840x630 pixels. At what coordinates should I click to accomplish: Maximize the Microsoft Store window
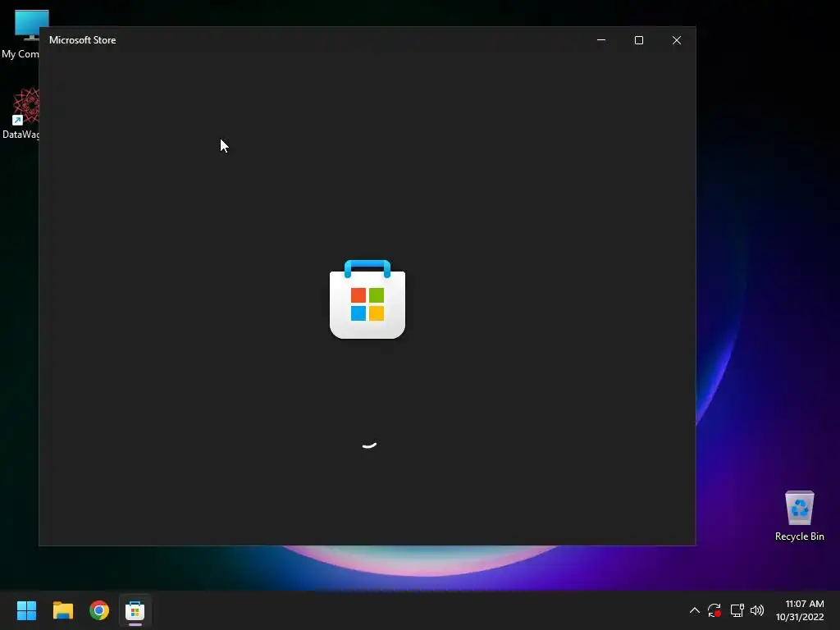pyautogui.click(x=638, y=40)
